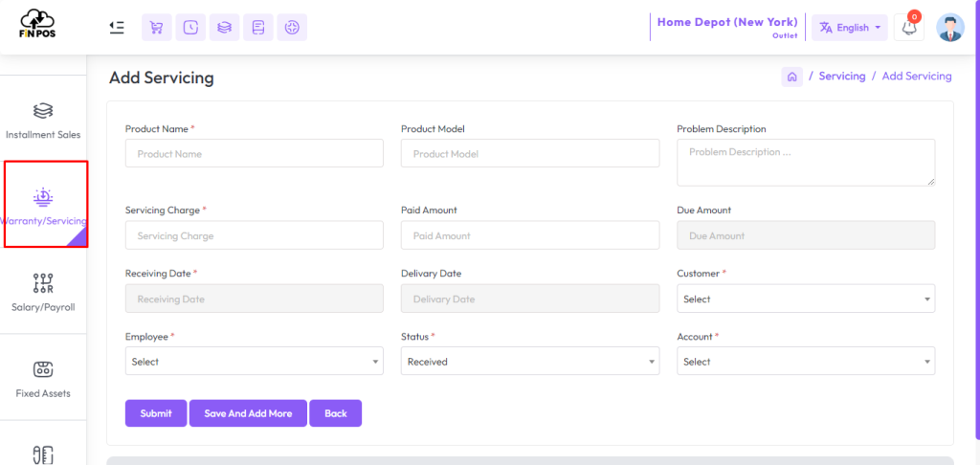
Task: Click the FinPOS logo
Action: coord(37,24)
